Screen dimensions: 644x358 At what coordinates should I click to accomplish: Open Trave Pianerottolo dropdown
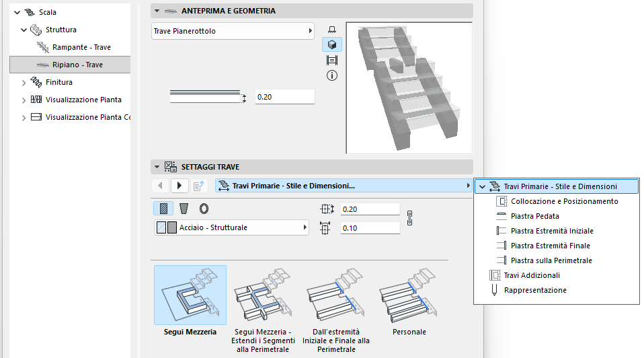233,31
